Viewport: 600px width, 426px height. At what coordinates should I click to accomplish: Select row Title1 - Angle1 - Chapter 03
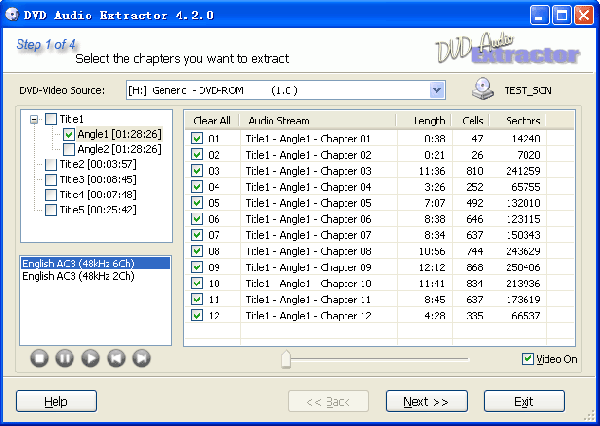380,171
